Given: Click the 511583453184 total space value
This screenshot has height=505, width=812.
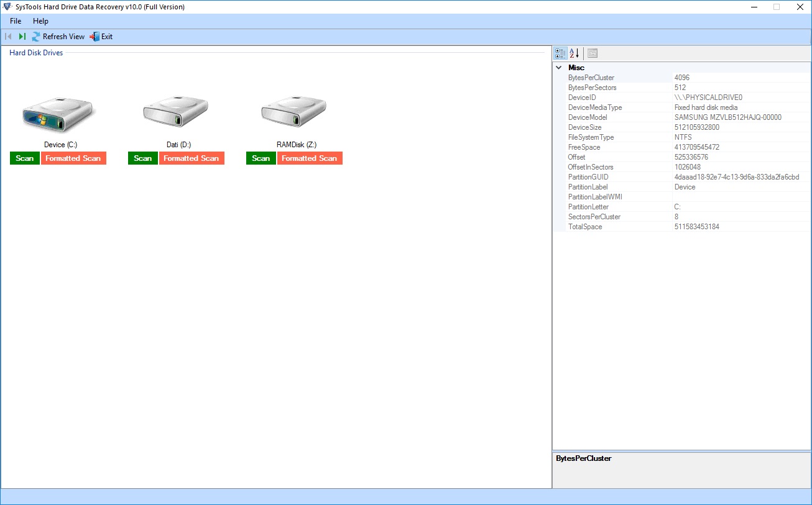Looking at the screenshot, I should point(697,227).
